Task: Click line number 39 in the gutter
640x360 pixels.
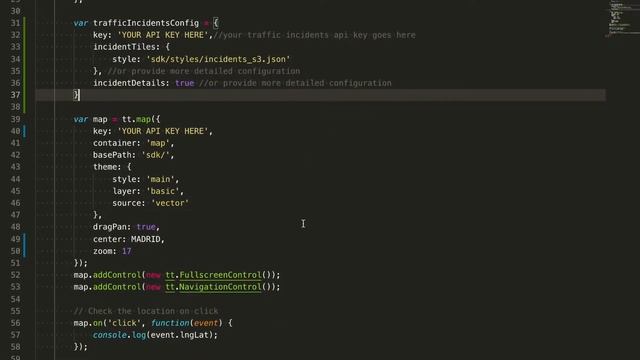Action: (16, 119)
